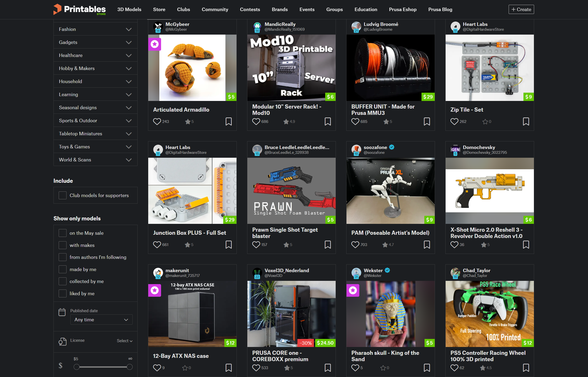
Task: Like PAM Poseable Artist's Model
Action: (355, 245)
